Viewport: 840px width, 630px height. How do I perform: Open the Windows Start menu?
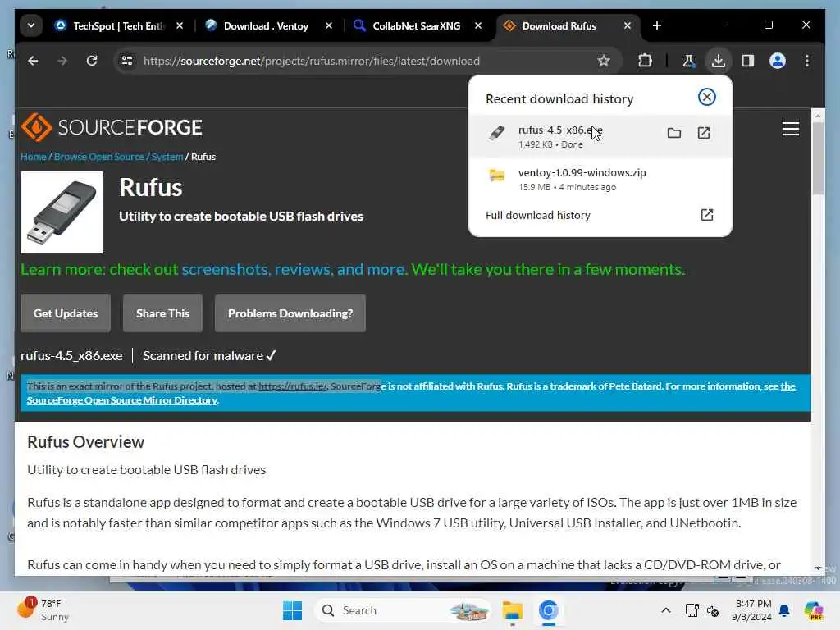tap(293, 610)
